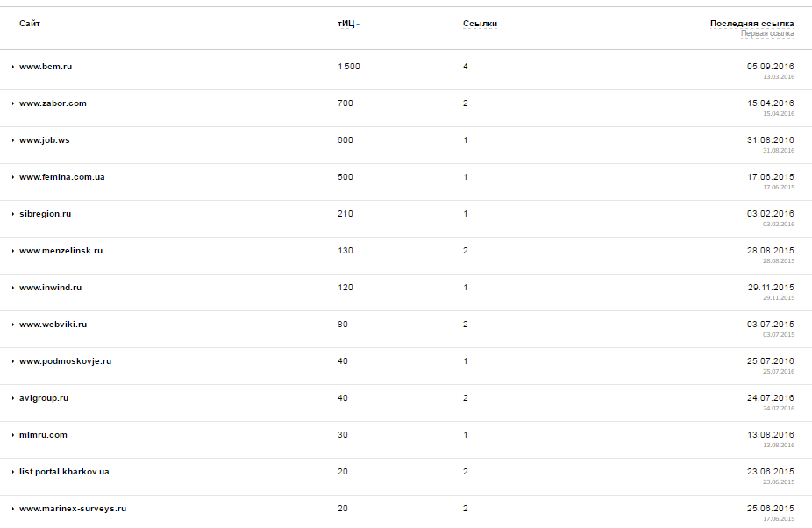This screenshot has width=812, height=528.
Task: Sort by the Ссылки column header
Action: coord(480,24)
